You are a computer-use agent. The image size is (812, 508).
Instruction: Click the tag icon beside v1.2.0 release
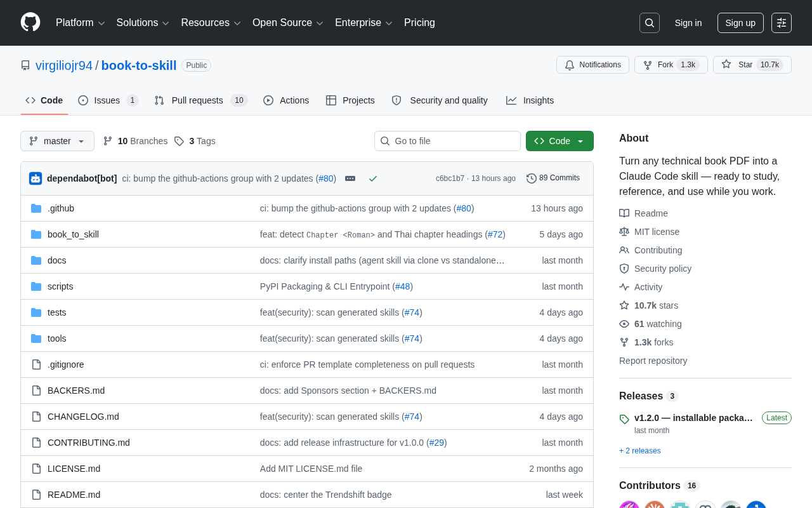pos(624,419)
